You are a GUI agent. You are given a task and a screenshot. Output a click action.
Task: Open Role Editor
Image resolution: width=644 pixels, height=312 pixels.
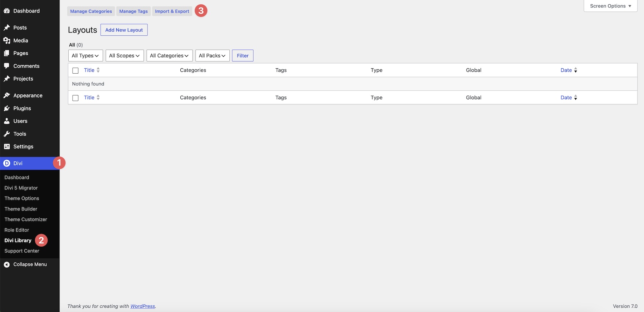tap(17, 230)
